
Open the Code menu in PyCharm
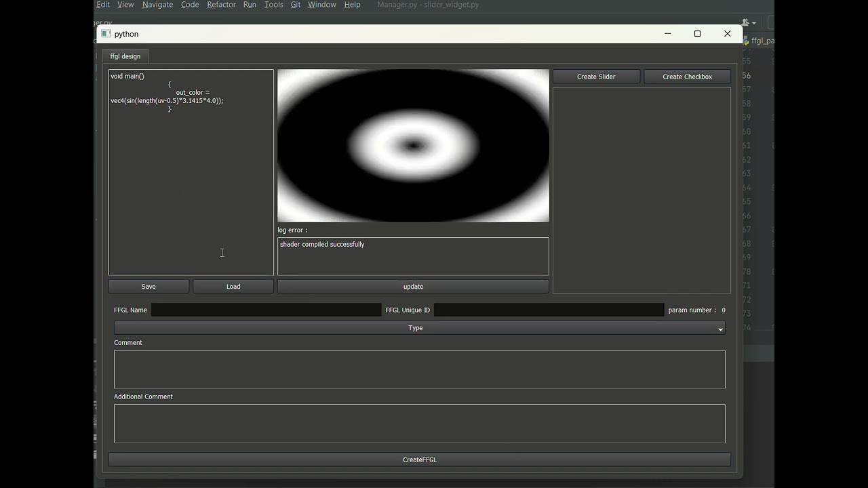[x=190, y=5]
